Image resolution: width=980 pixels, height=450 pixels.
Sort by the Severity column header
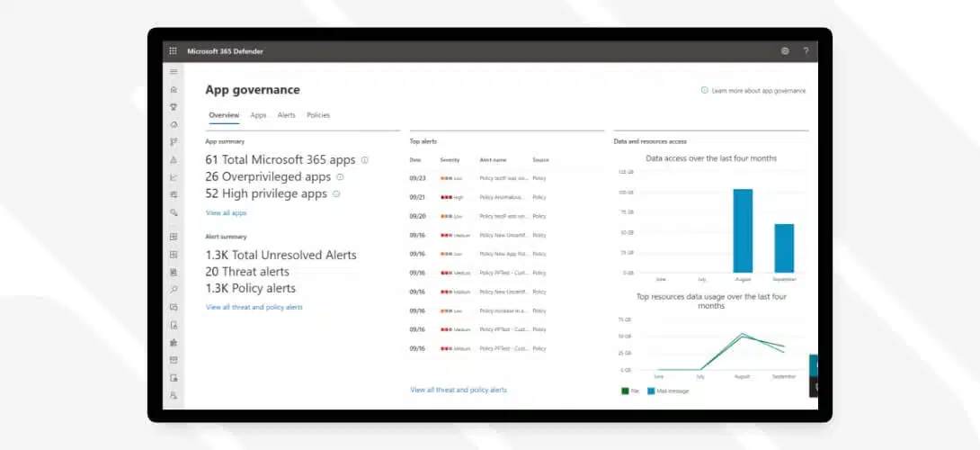[450, 160]
